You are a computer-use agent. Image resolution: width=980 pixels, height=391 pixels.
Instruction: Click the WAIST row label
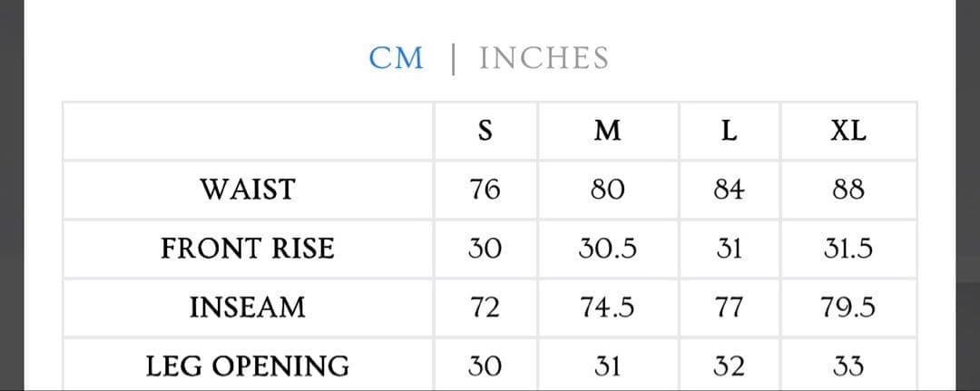pyautogui.click(x=248, y=190)
